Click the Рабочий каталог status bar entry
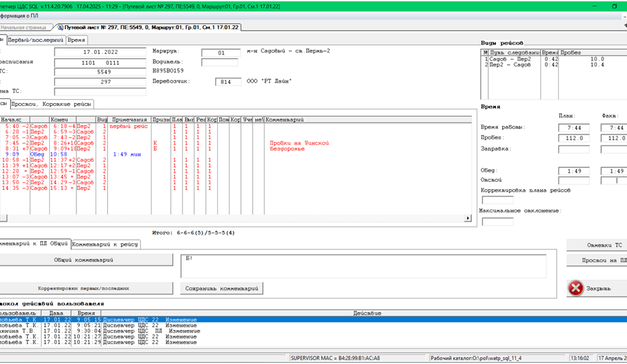The height and width of the screenshot is (364, 627). tap(476, 359)
